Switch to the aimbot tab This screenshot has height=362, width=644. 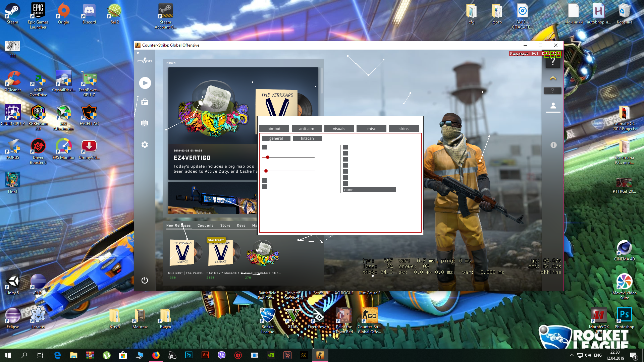pyautogui.click(x=274, y=129)
